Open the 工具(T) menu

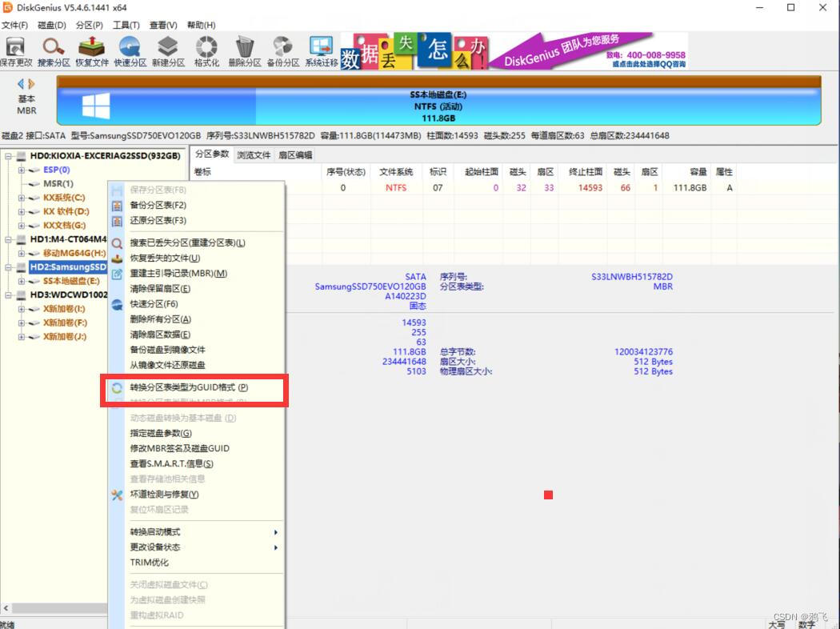[x=126, y=25]
